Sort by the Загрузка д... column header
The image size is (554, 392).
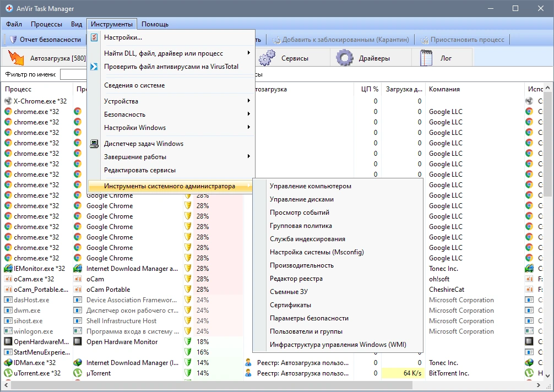[404, 89]
